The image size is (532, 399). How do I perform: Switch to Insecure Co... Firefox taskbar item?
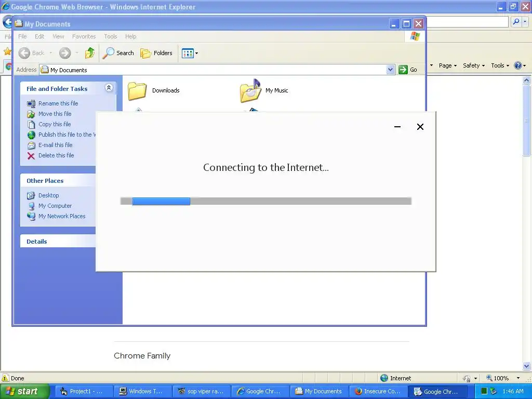coord(378,392)
